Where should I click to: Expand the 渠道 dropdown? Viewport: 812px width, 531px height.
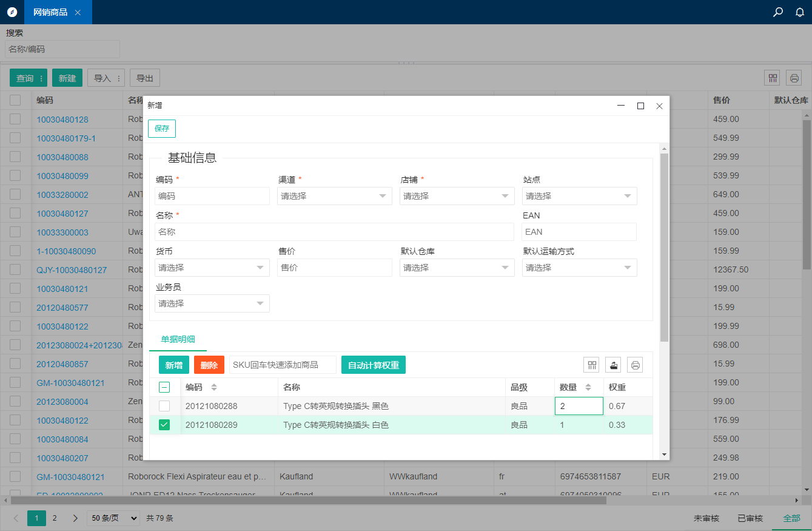(x=334, y=196)
